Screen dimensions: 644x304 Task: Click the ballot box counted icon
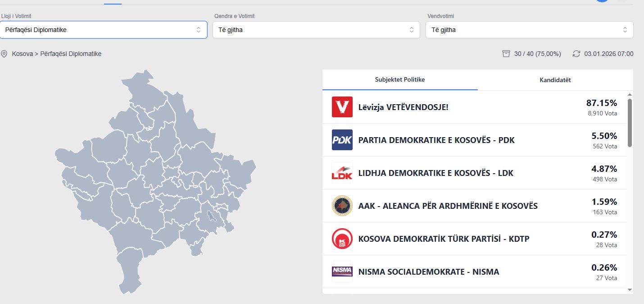click(506, 54)
